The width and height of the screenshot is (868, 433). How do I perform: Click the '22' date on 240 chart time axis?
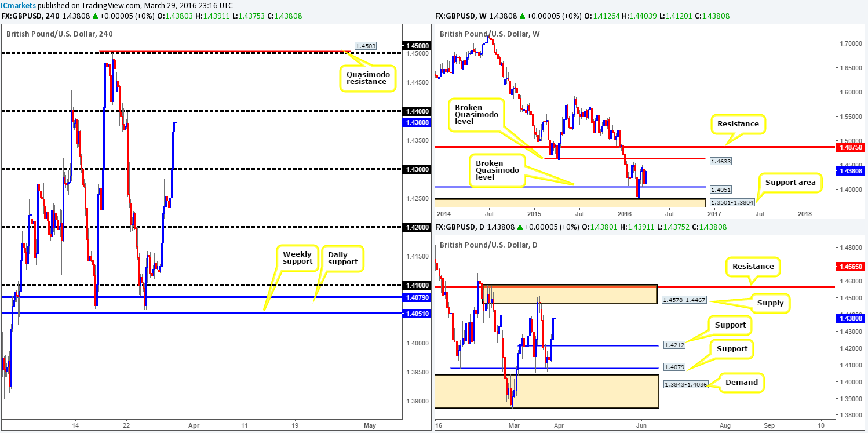click(127, 424)
